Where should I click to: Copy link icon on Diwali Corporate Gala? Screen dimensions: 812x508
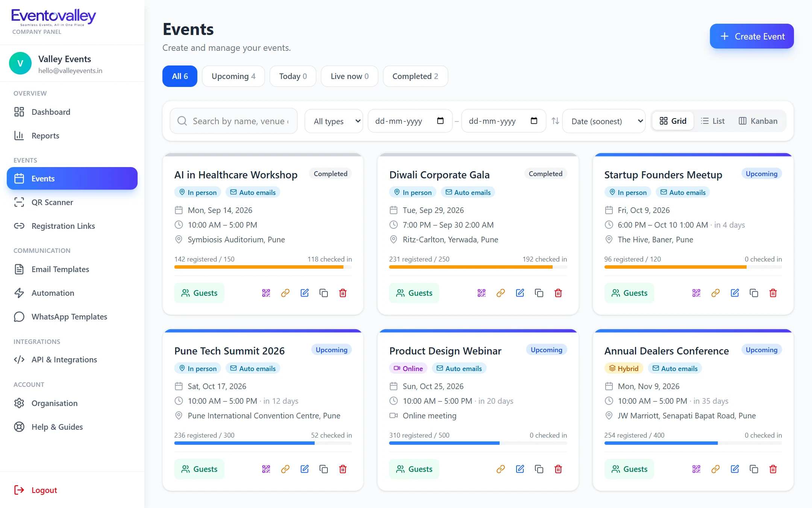click(501, 293)
